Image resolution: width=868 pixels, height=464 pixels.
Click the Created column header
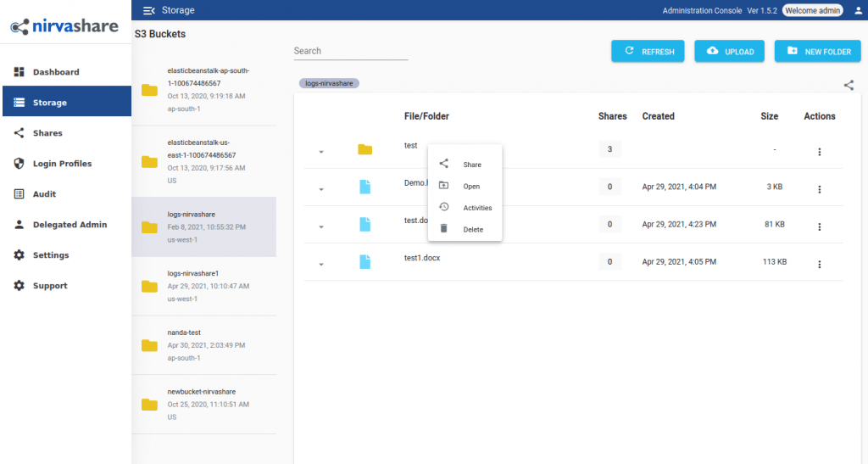pos(658,116)
